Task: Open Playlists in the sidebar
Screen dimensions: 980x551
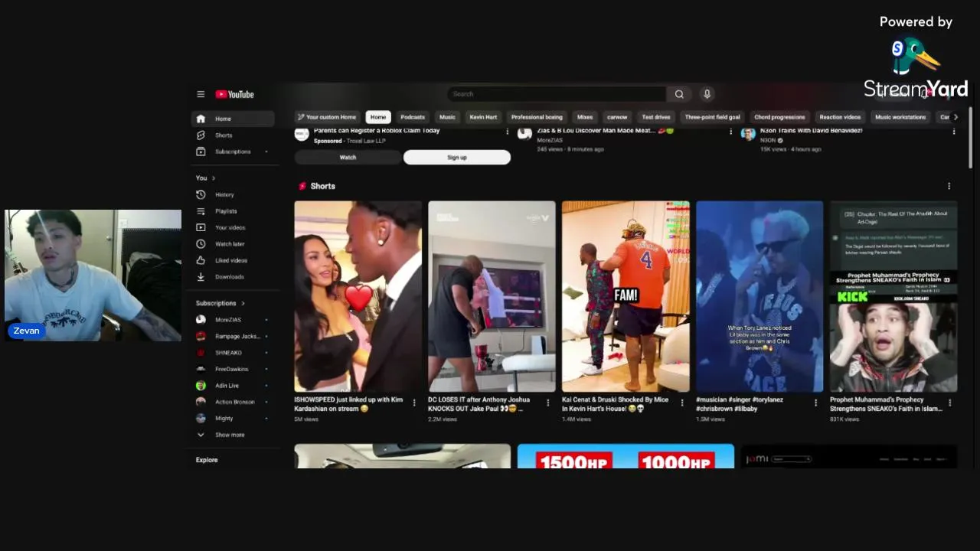Action: 233,211
